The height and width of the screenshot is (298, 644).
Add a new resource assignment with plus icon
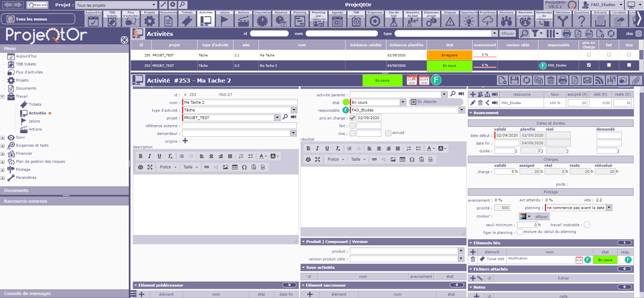[473, 94]
